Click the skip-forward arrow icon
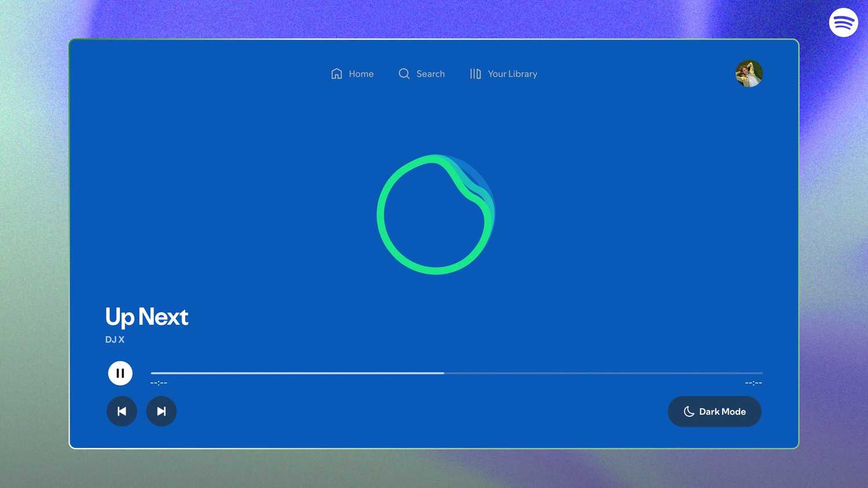 161,411
